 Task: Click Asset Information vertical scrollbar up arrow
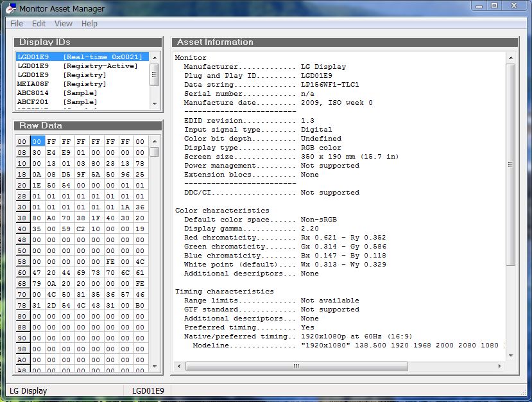click(511, 58)
